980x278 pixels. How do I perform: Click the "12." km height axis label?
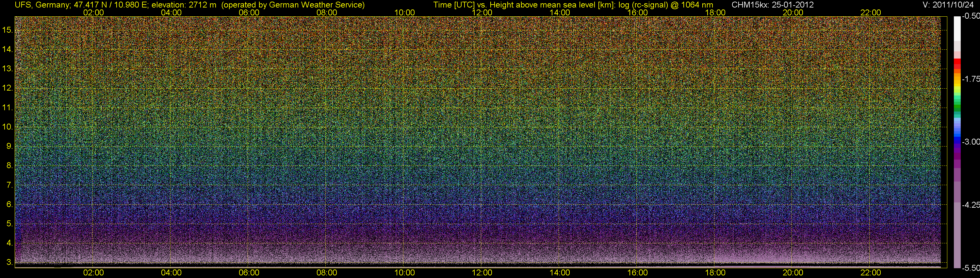pyautogui.click(x=8, y=88)
